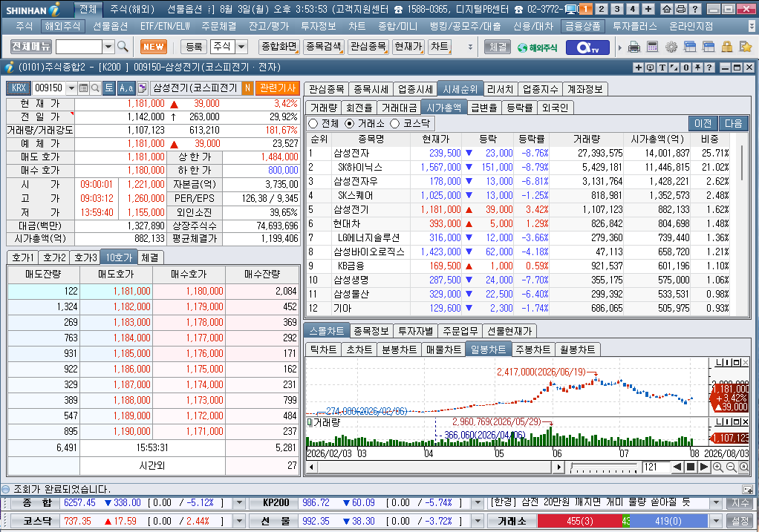Zoom in the chart with the plus magnifier
Screen dimensions: 759x532
click(718, 467)
